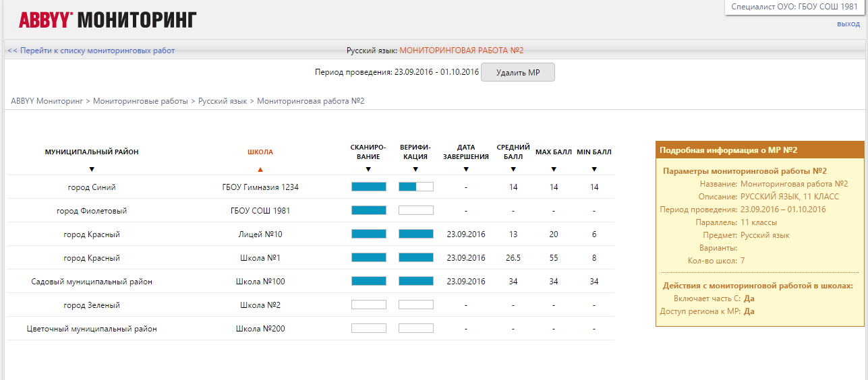Click the Школа column header text
The height and width of the screenshot is (380, 868).
click(260, 152)
